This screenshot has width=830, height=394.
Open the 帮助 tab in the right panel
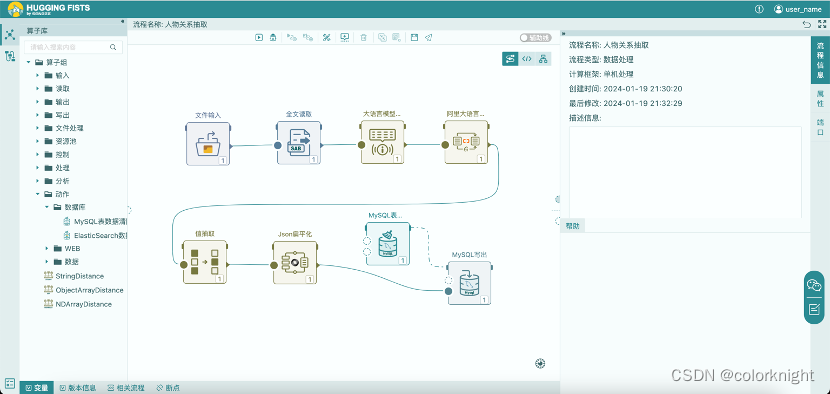572,226
